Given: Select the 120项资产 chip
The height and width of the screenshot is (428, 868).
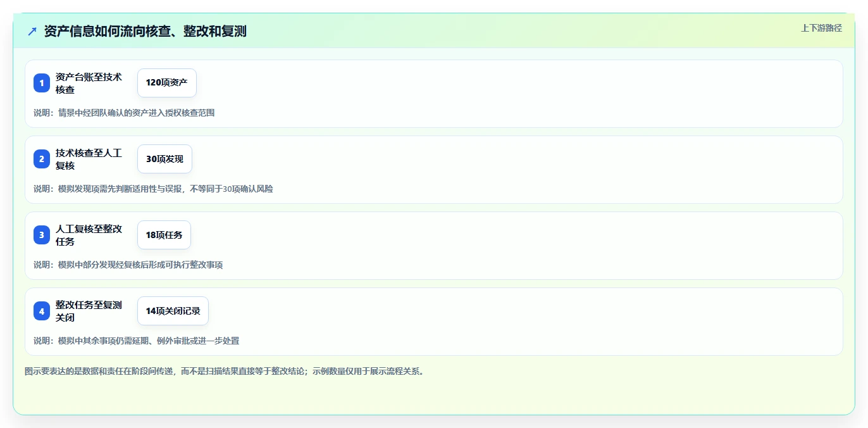Looking at the screenshot, I should click(x=167, y=83).
